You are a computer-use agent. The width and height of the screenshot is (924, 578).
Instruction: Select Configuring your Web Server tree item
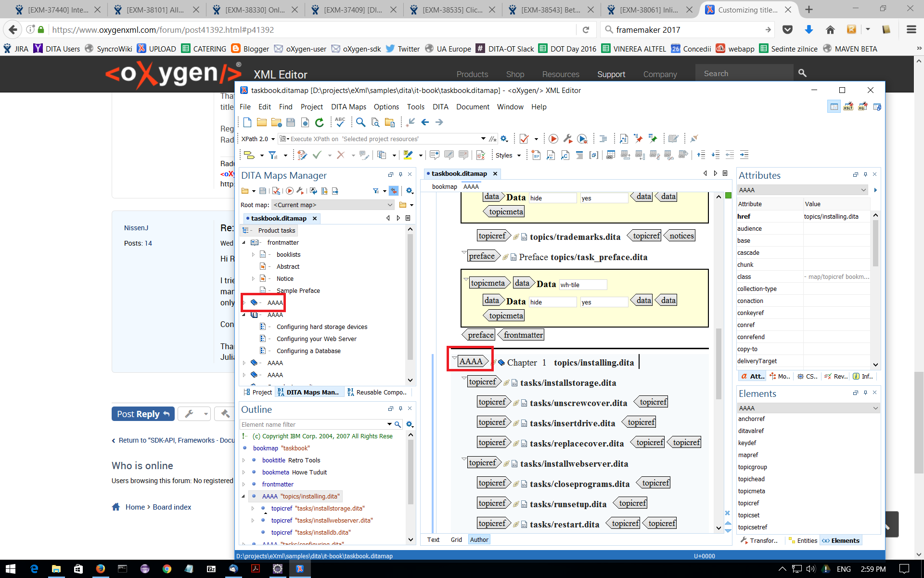[316, 339]
